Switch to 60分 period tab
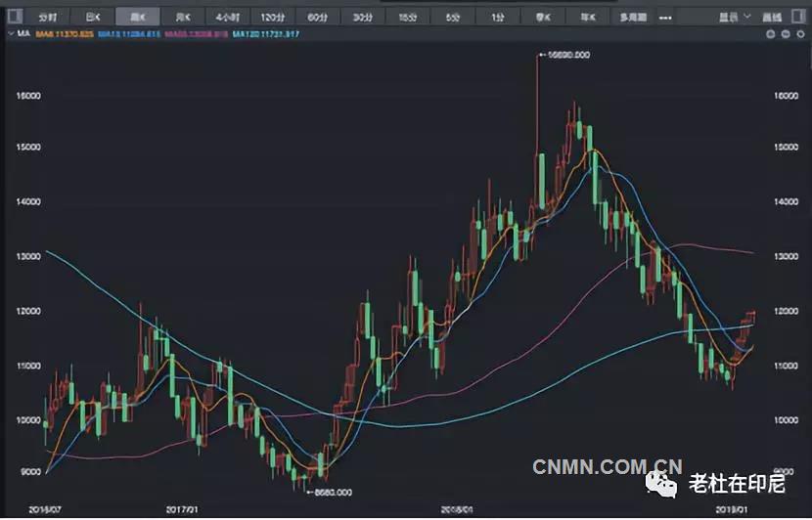 [x=317, y=18]
